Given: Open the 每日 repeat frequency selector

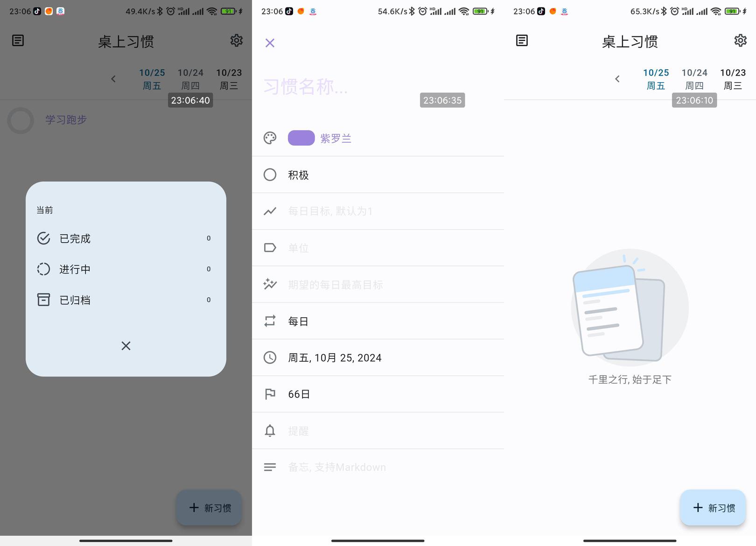Looking at the screenshot, I should [378, 321].
